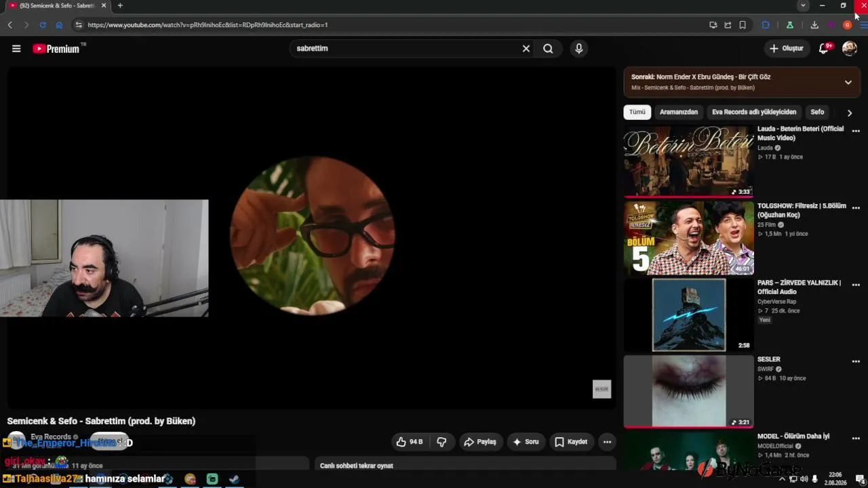
Task: Open PARS Zirvede Yalnızlık thumbnail
Action: 688,315
